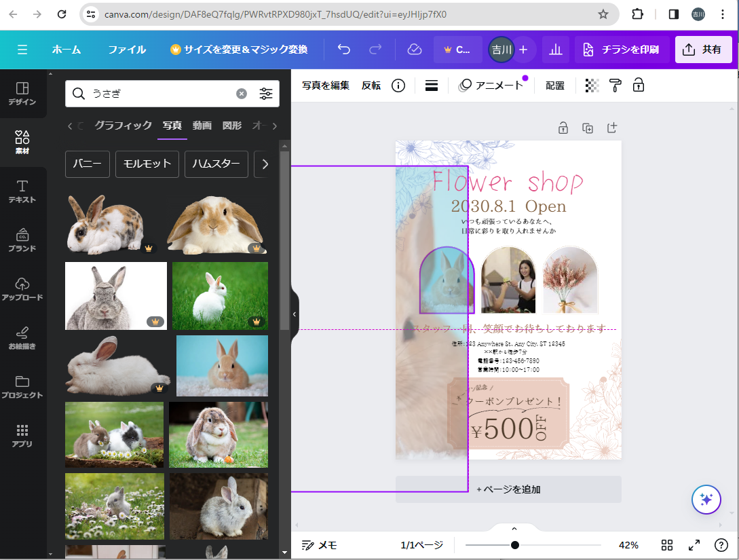Image resolution: width=739 pixels, height=560 pixels.
Task: Open the Magic assistant sparkle button
Action: pyautogui.click(x=706, y=500)
